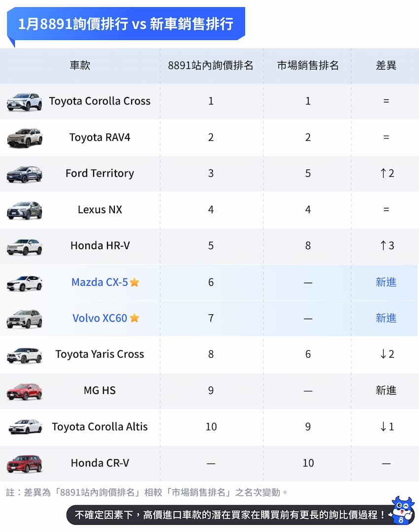Click the up arrow 3 in Honda HR-V row
This screenshot has width=419, height=532.
coord(387,246)
